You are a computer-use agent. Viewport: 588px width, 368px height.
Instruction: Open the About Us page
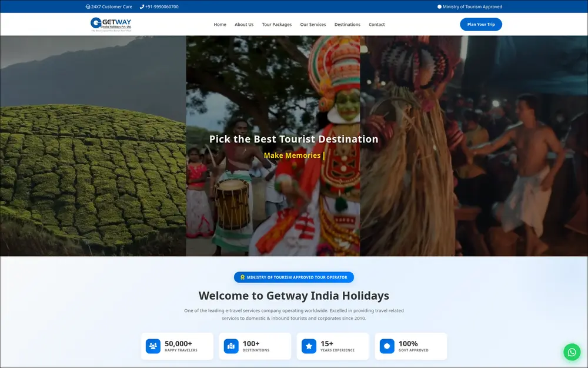pyautogui.click(x=244, y=24)
